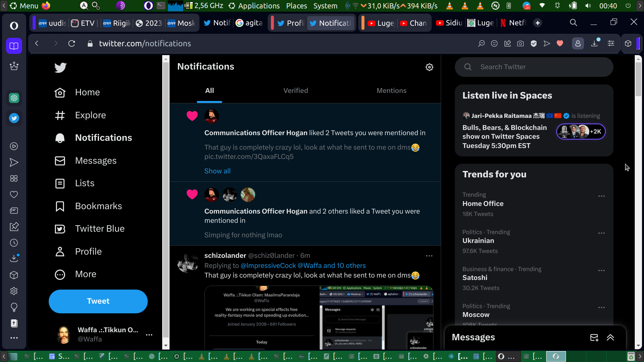Open My Flow in Opera sidebar
644x362 pixels.
pos(14,162)
